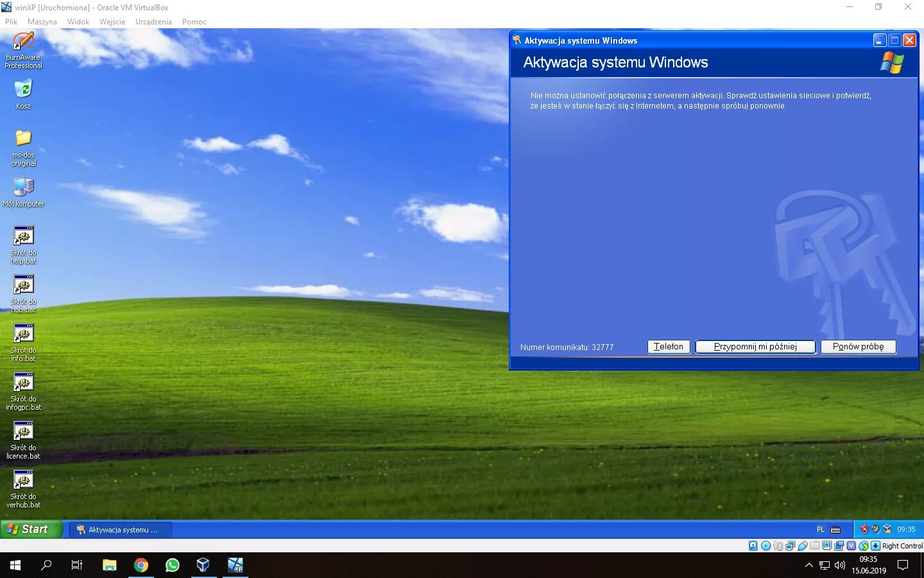The image size is (924, 578).
Task: Click the Telefon button
Action: point(669,347)
